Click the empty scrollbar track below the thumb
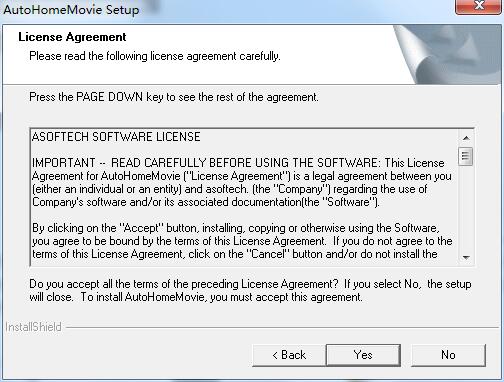The height and width of the screenshot is (382, 504). pyautogui.click(x=466, y=208)
